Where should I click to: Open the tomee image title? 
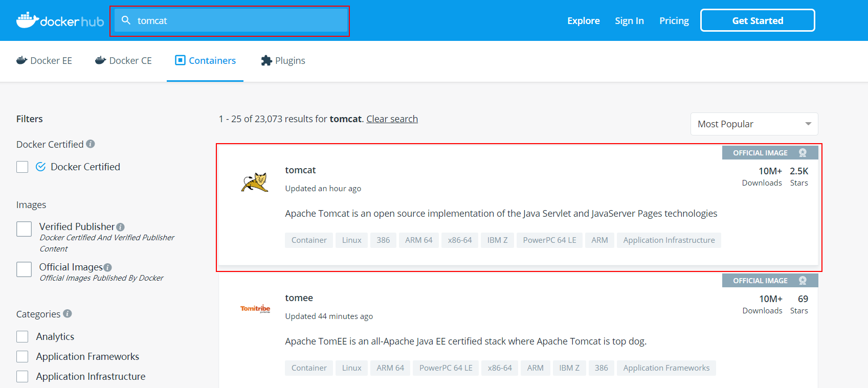(299, 298)
